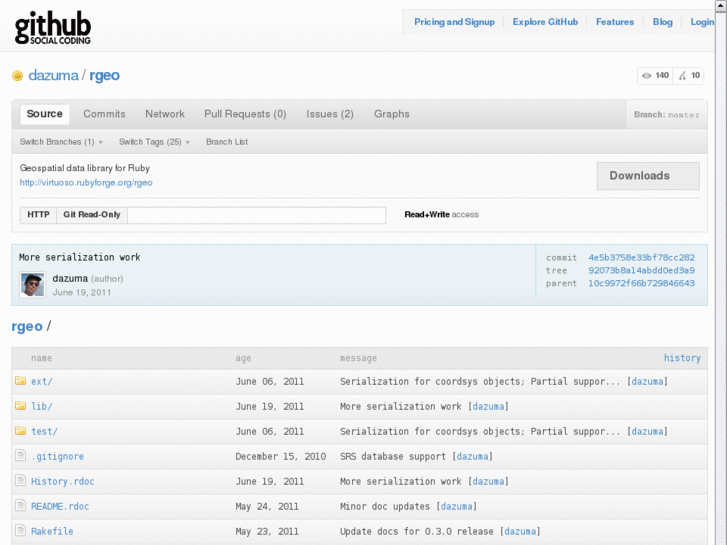Image resolution: width=727 pixels, height=545 pixels.
Task: Click 'December 15, 2010' age cell
Action: [x=281, y=457]
